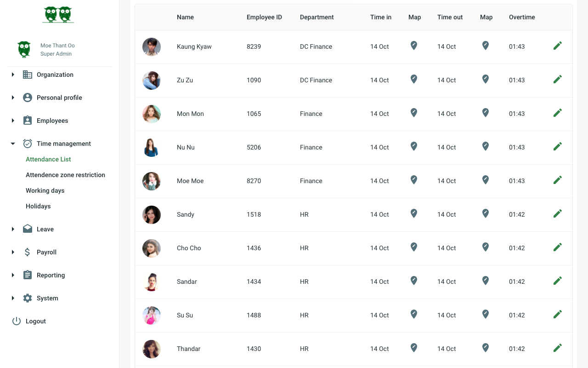The width and height of the screenshot is (588, 368).
Task: Go to Working days submenu item
Action: coord(45,190)
